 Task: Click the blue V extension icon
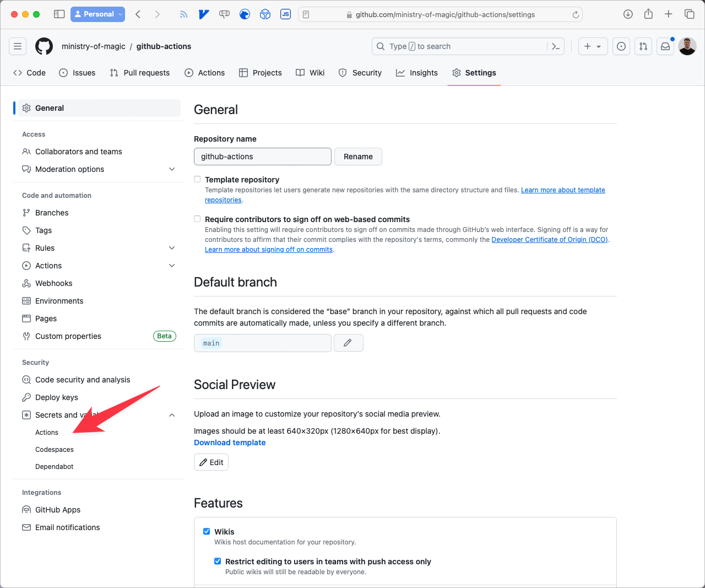(204, 14)
